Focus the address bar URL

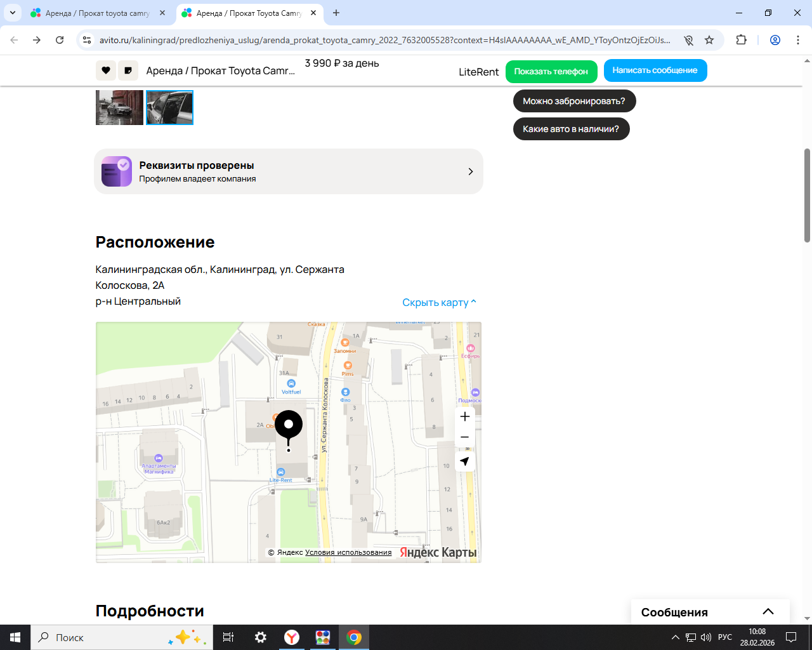(385, 40)
